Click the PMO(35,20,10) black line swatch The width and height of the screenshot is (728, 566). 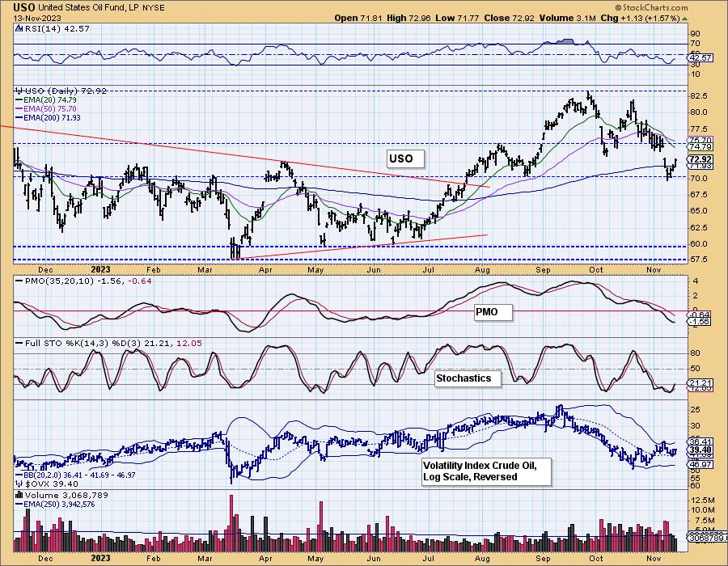(x=19, y=281)
